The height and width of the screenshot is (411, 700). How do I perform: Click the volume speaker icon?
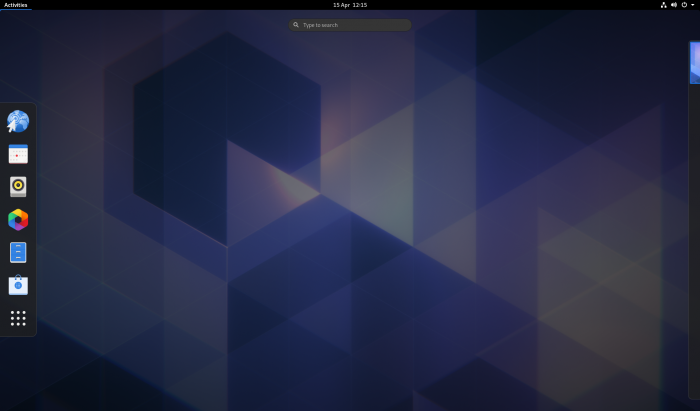[674, 5]
